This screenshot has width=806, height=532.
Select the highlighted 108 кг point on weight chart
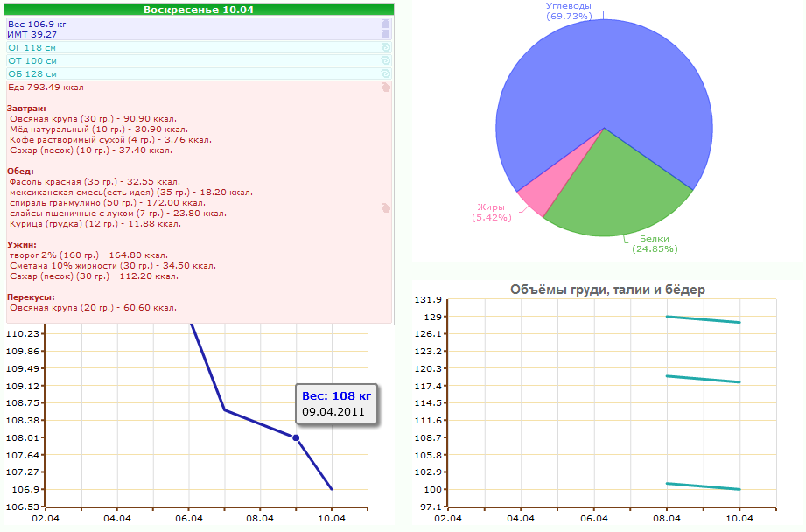coord(296,437)
